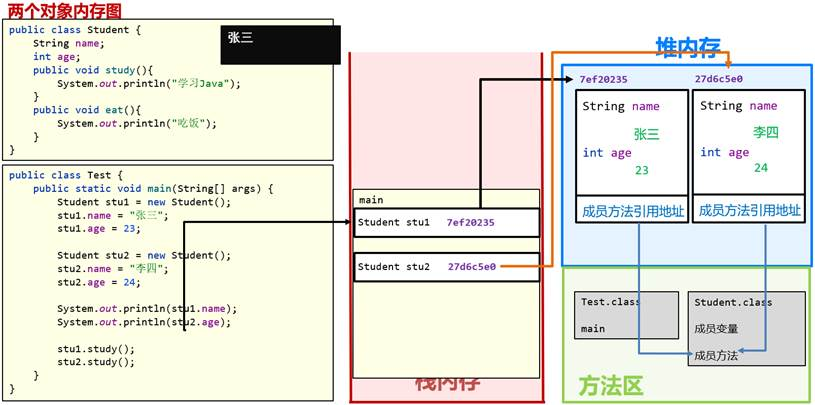The image size is (815, 405).
Task: Click "int age" in the 李四 object
Action: (x=725, y=152)
